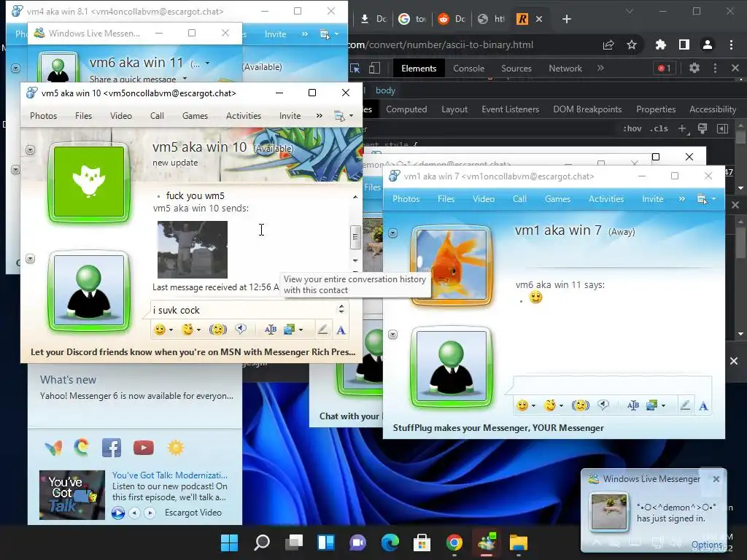Screen dimensions: 747x560
Task: Click Windows Start button on taskbar
Action: (x=229, y=542)
